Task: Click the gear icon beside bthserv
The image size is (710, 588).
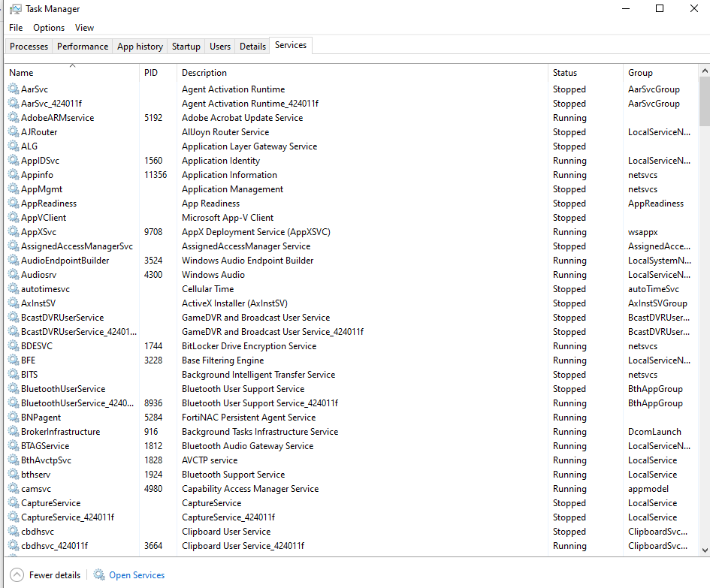Action: click(14, 474)
